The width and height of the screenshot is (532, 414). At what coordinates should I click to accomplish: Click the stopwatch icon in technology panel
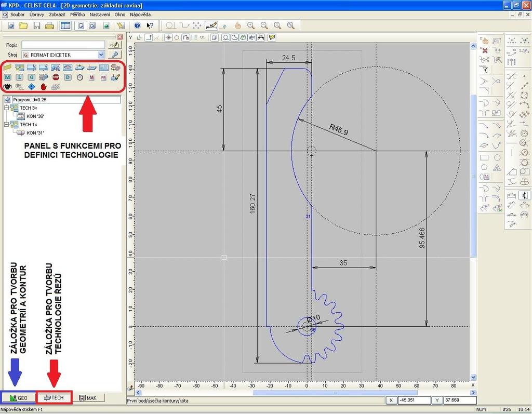79,77
